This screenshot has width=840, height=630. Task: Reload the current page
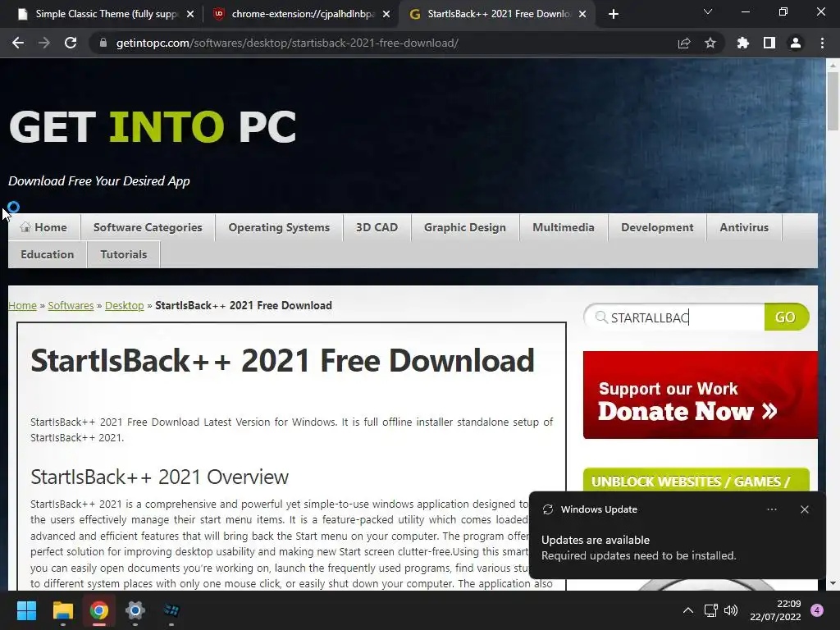tap(71, 43)
